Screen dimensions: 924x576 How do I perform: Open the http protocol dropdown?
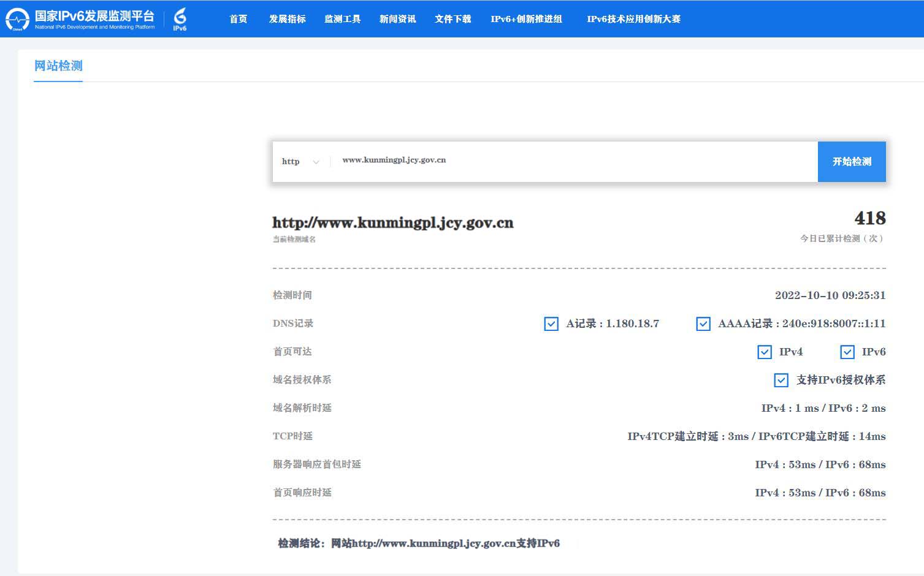(300, 162)
